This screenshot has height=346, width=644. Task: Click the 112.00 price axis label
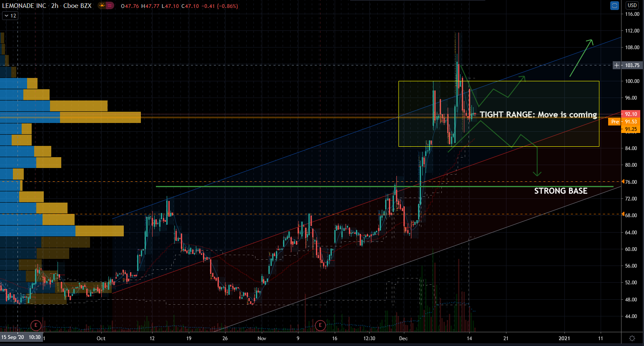(632, 31)
